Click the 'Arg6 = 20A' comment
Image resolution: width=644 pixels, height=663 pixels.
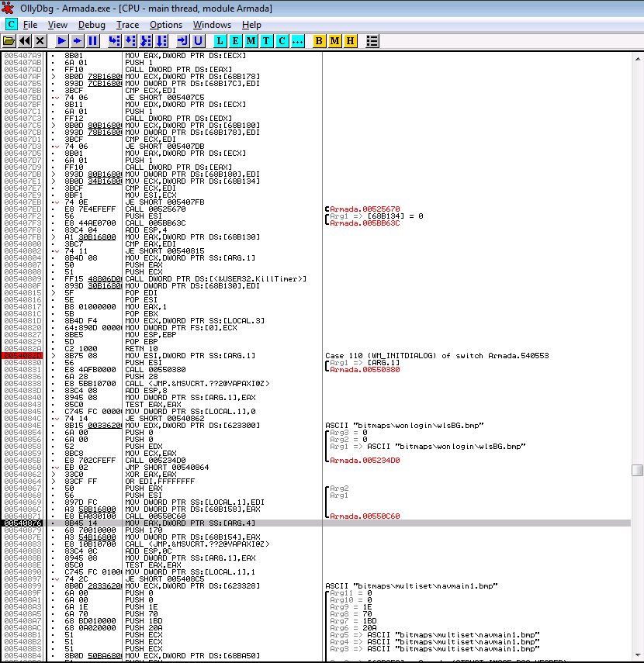353,628
